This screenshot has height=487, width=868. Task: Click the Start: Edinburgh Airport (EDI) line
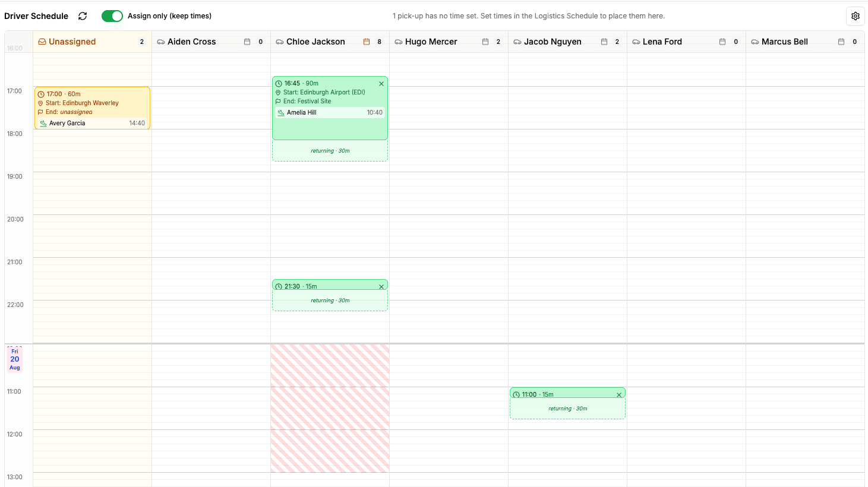click(x=320, y=92)
